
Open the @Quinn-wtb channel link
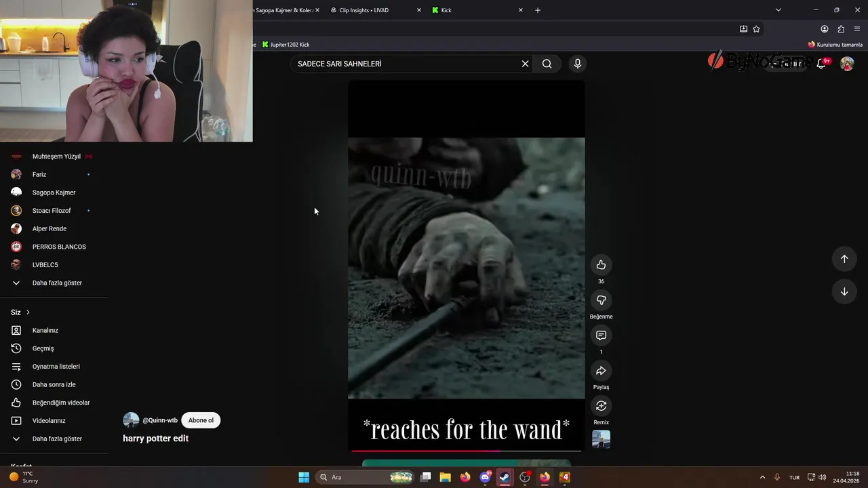point(160,420)
